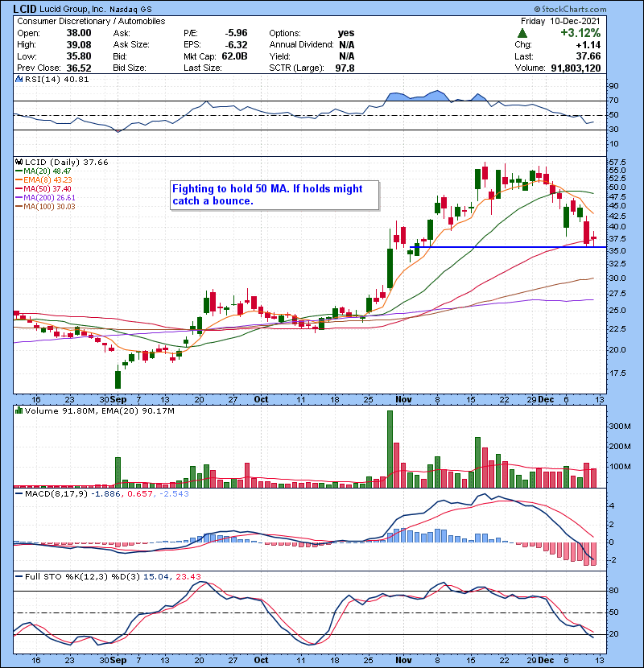Viewport: 644px width, 668px height.
Task: Click the LCID ticker symbol in header
Action: pos(26,9)
